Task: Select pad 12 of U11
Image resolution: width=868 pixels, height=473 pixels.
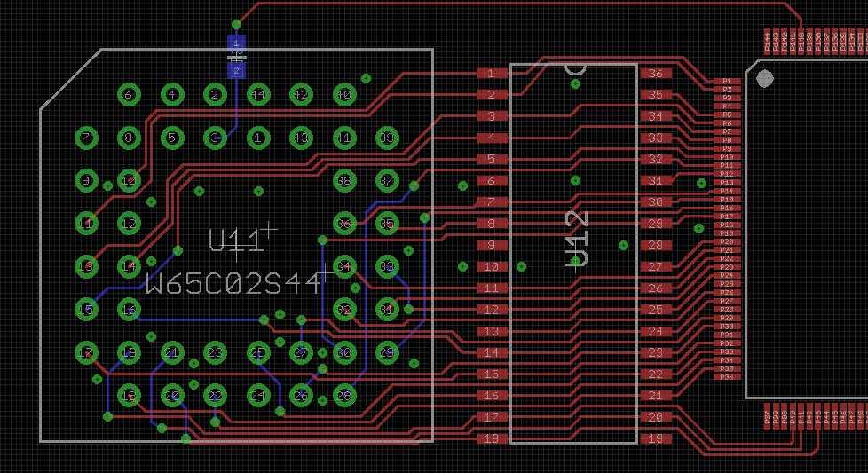Action: [130, 223]
